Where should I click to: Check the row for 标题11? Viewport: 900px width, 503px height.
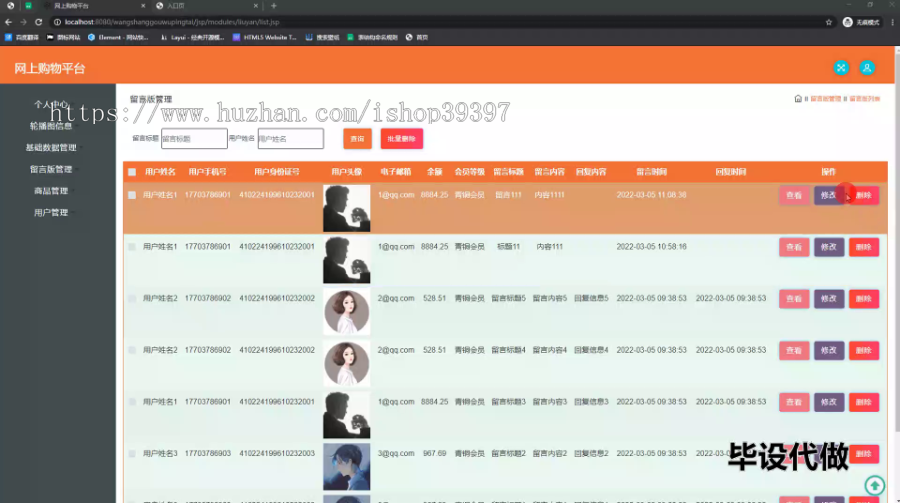coord(132,247)
